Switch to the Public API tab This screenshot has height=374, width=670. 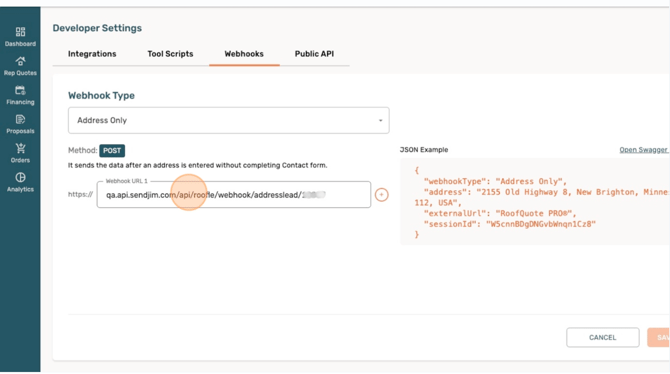(314, 54)
